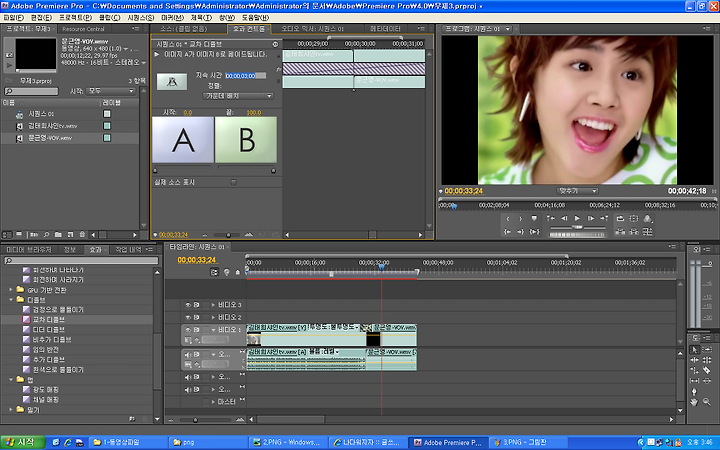Click the timeline zoom slider handle
The image size is (720, 450).
pyautogui.click(x=195, y=420)
